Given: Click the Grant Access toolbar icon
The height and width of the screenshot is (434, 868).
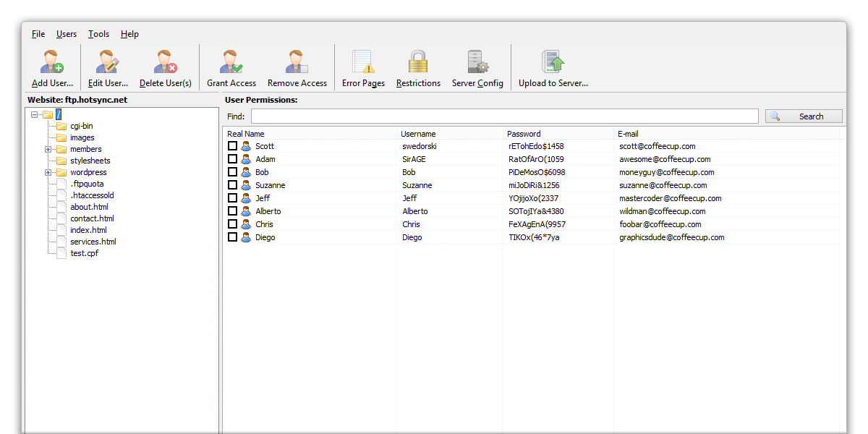Looking at the screenshot, I should pyautogui.click(x=231, y=61).
